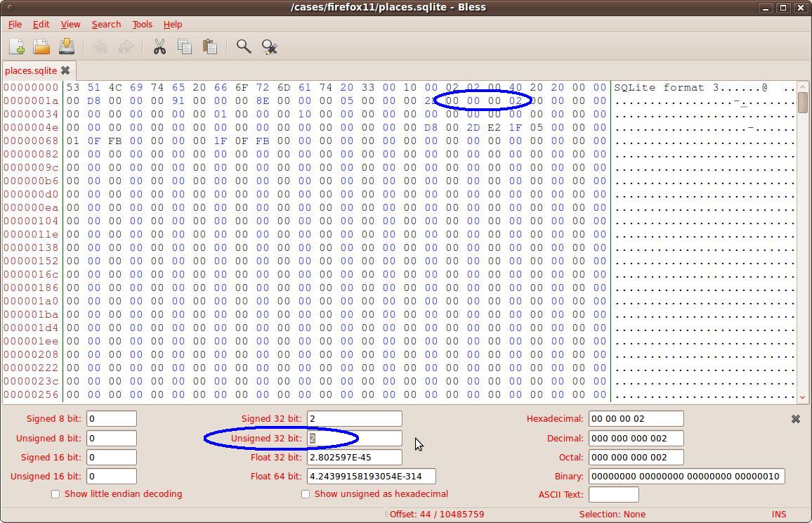Click the Signed 8 bit field
Viewport: 812px width, 523px height.
[x=112, y=419]
